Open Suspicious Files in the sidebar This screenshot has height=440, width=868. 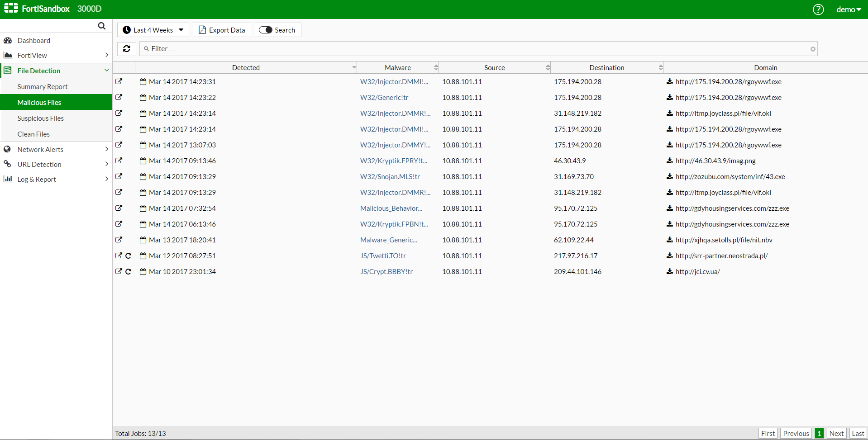pos(41,118)
